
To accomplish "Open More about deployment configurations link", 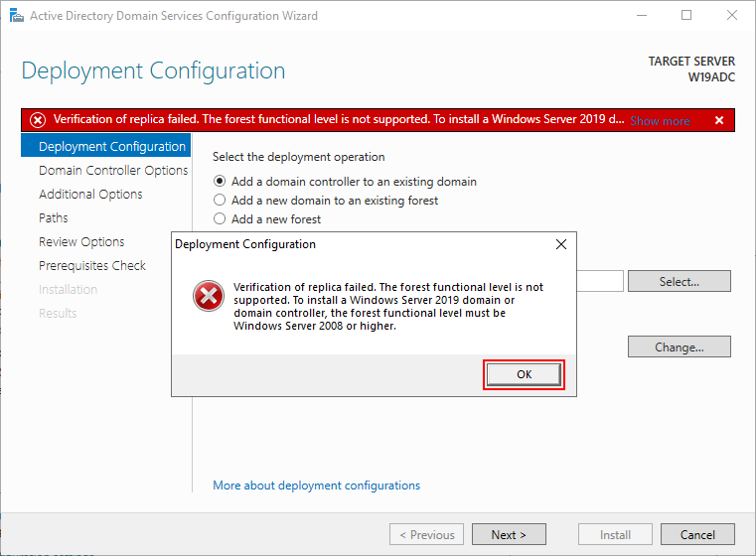I will [x=316, y=486].
